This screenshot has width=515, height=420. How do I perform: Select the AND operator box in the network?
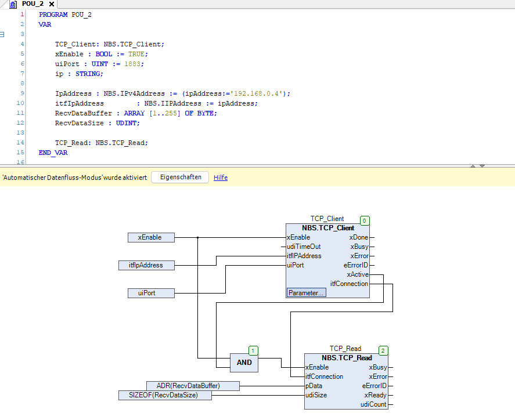click(x=244, y=363)
